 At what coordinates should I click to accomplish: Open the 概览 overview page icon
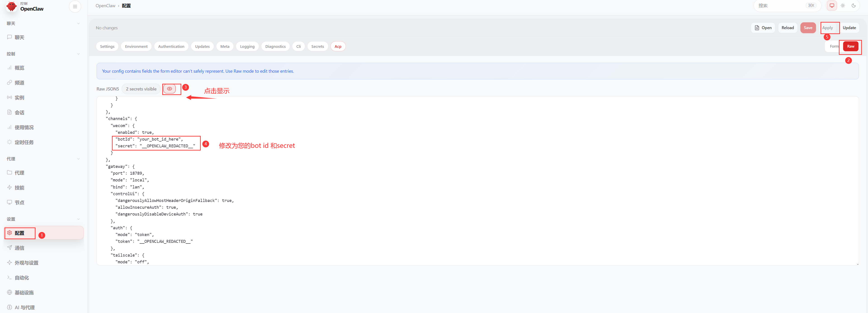pos(9,68)
